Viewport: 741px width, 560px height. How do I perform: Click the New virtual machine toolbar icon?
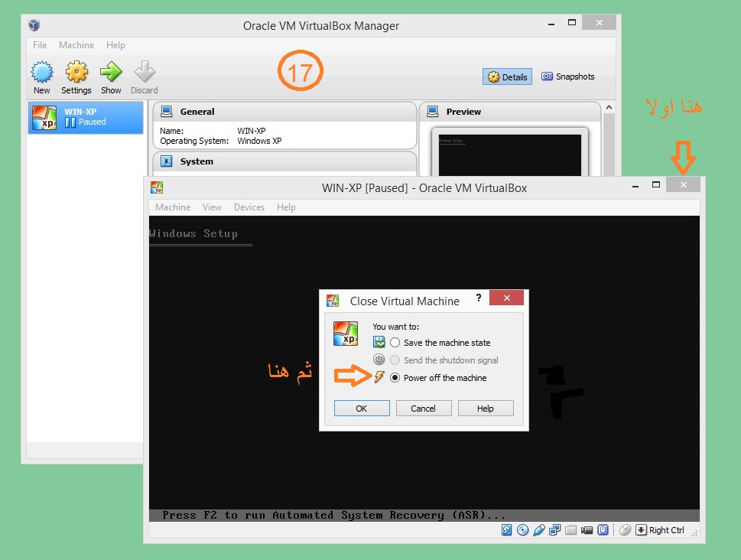click(x=42, y=78)
